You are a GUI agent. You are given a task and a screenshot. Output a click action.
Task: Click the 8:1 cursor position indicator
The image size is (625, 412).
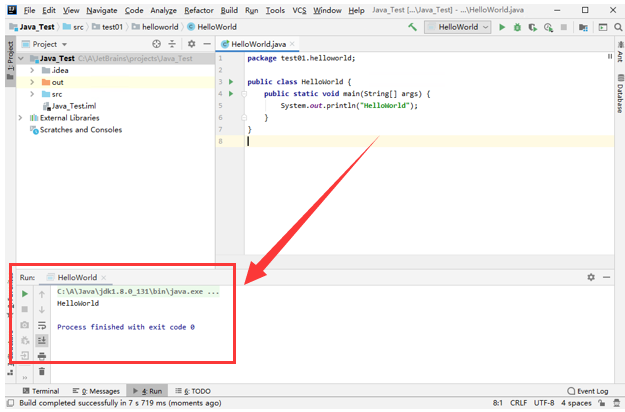tap(497, 403)
